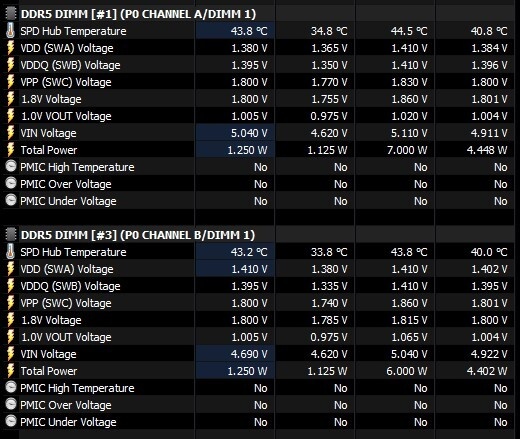Image resolution: width=520 pixels, height=439 pixels.
Task: Click the highlighted 4.690 V VIN value
Action: (249, 354)
